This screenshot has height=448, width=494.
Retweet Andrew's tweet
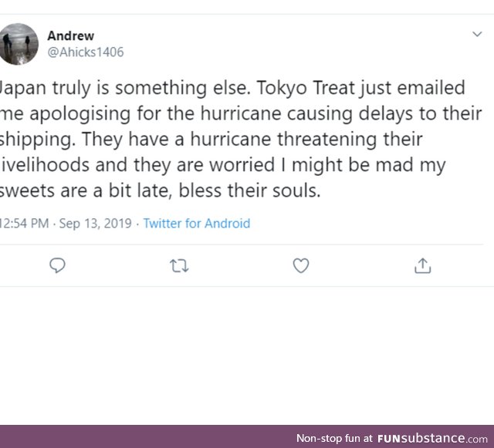pos(179,266)
